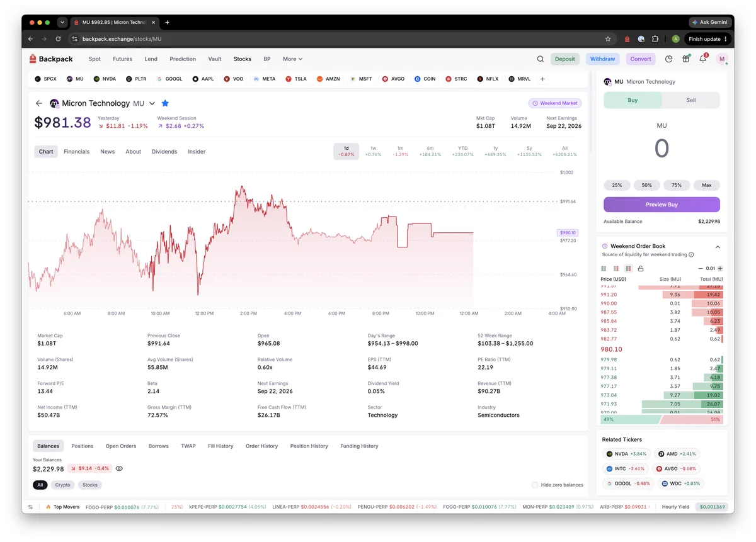The width and height of the screenshot is (756, 542).
Task: Open the browser extensions puzzle icon
Action: 655,39
